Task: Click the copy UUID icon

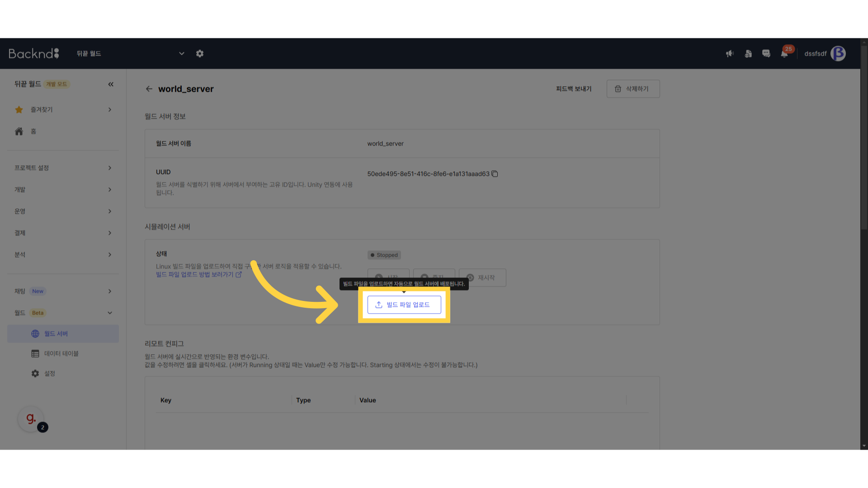Action: click(495, 174)
